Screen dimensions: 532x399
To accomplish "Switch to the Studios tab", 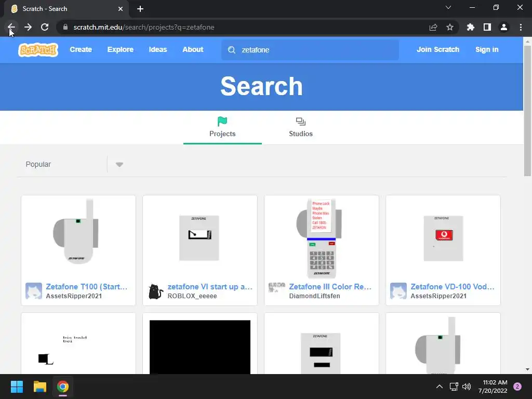I will (301, 128).
